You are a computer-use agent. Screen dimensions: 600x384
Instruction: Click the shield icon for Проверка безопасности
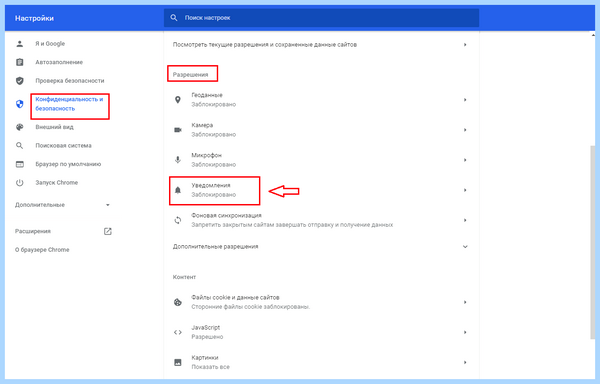tap(20, 81)
